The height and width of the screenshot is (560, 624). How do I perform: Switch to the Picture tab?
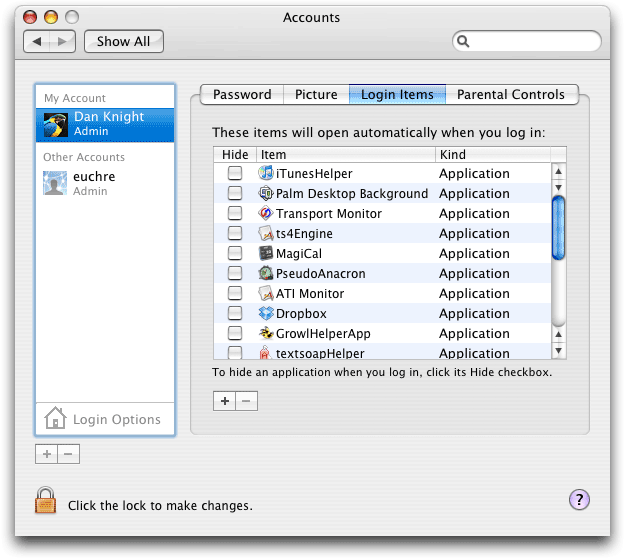click(x=316, y=94)
